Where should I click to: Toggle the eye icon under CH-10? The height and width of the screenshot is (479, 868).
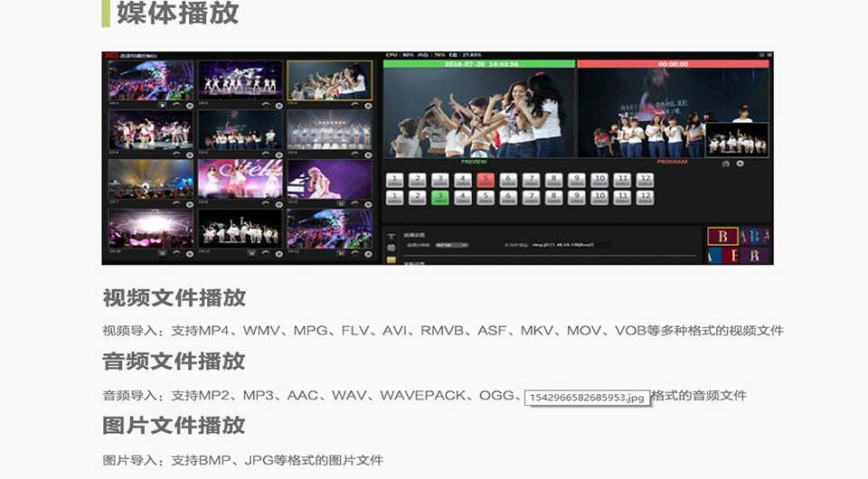(x=189, y=253)
